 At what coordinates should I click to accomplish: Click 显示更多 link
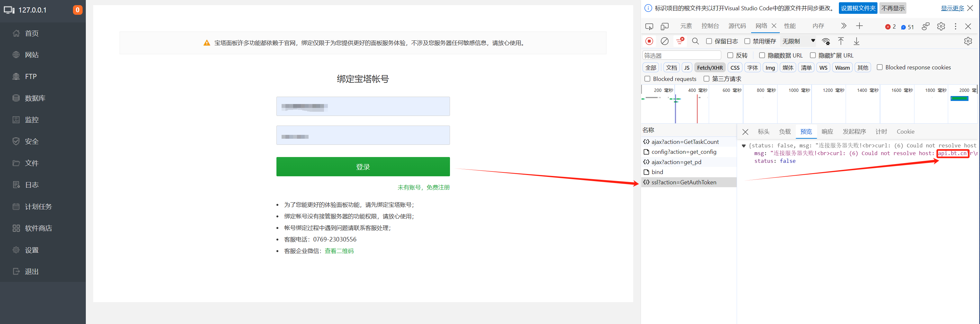(x=952, y=8)
